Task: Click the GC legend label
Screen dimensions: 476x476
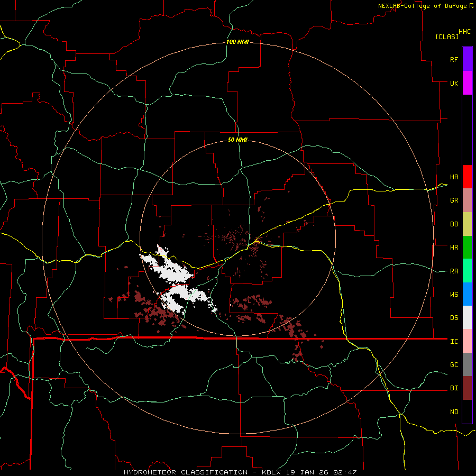Action: (454, 365)
